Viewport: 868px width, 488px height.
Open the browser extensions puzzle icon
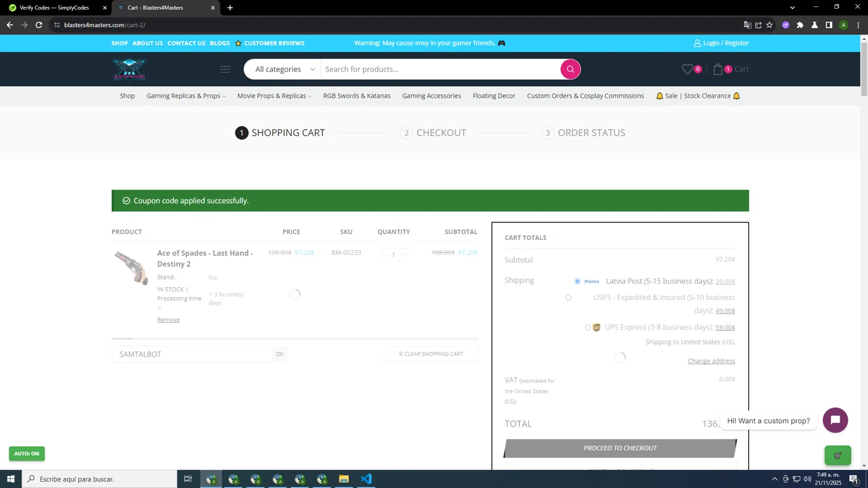800,25
